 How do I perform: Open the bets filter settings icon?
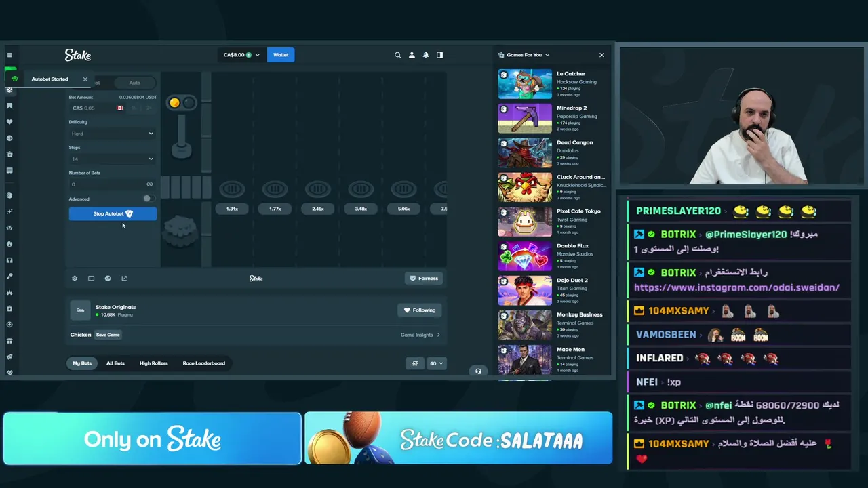coord(415,363)
